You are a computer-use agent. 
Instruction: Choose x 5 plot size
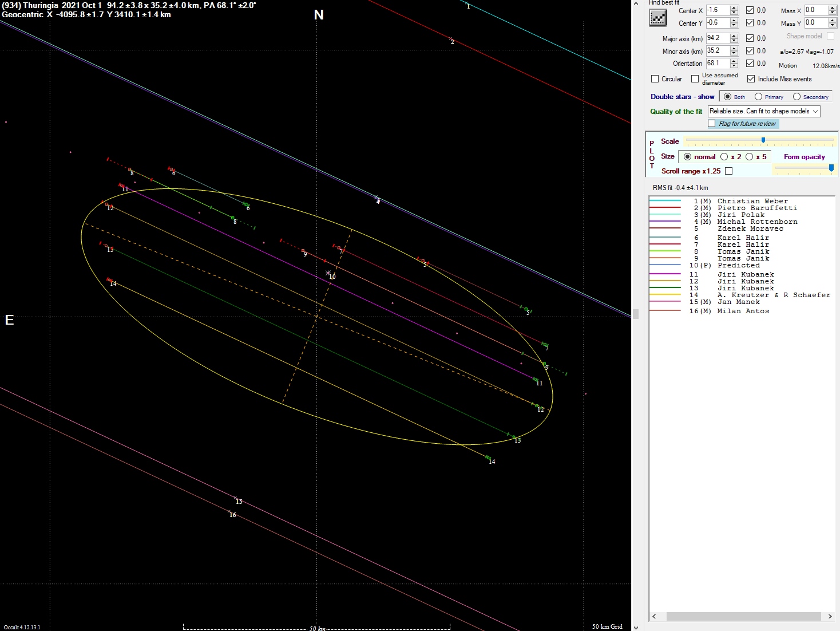pyautogui.click(x=749, y=157)
